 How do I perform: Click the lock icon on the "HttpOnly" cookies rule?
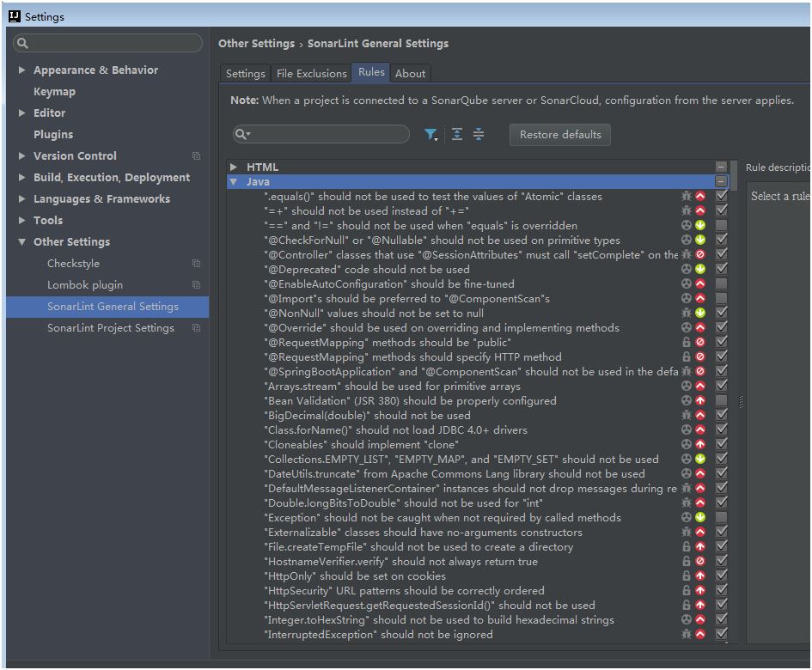coord(686,576)
